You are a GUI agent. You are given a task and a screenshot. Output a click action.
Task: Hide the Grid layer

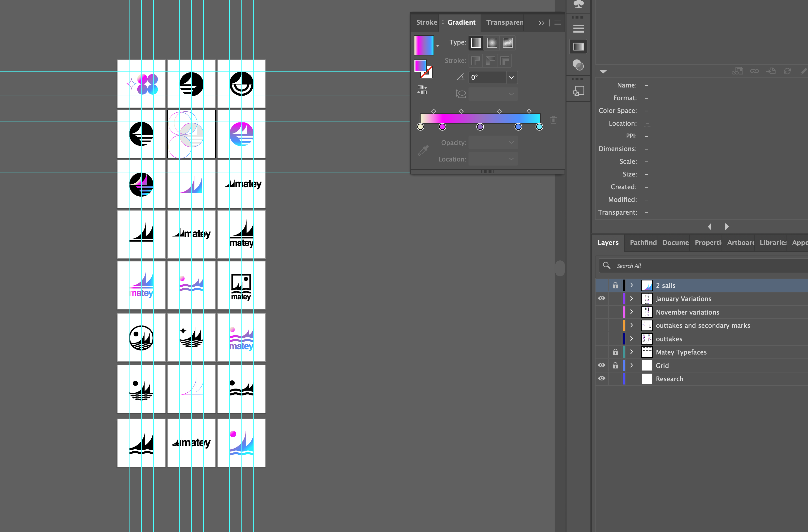coord(602,365)
